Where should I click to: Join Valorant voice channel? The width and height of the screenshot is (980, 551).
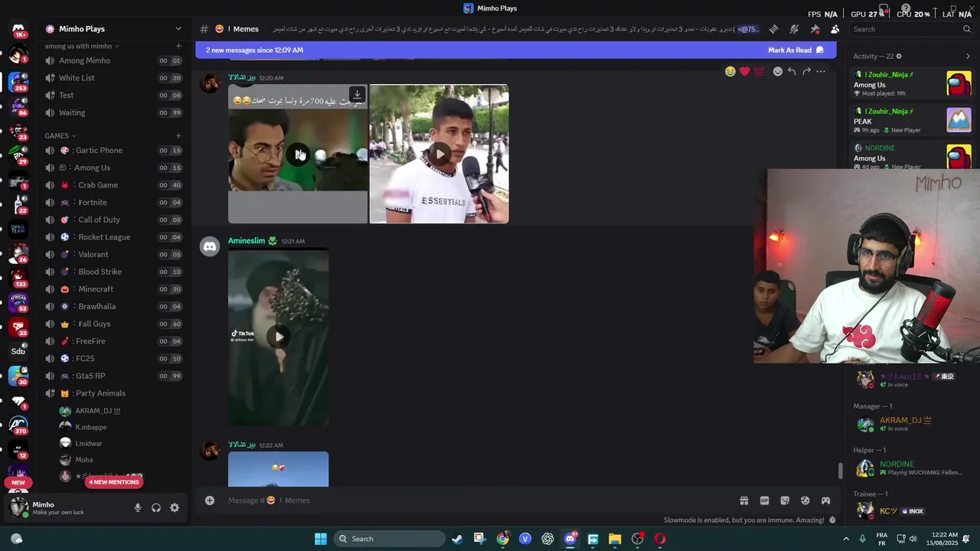[113, 255]
